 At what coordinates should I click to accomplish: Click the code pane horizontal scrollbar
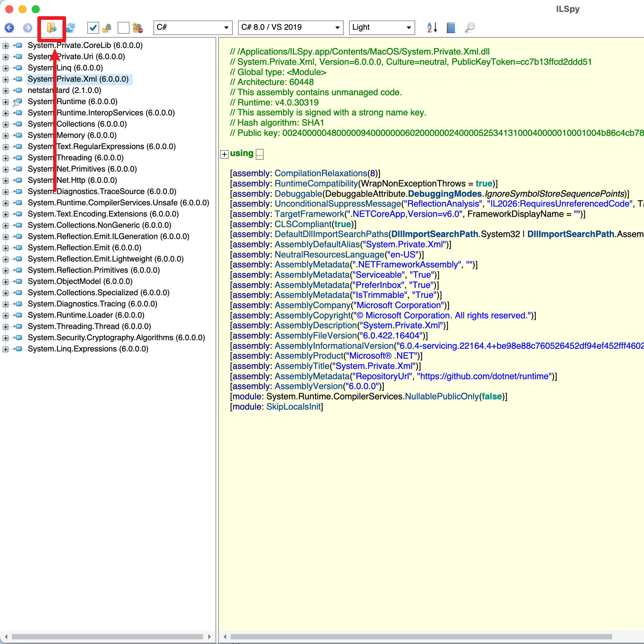click(421, 636)
